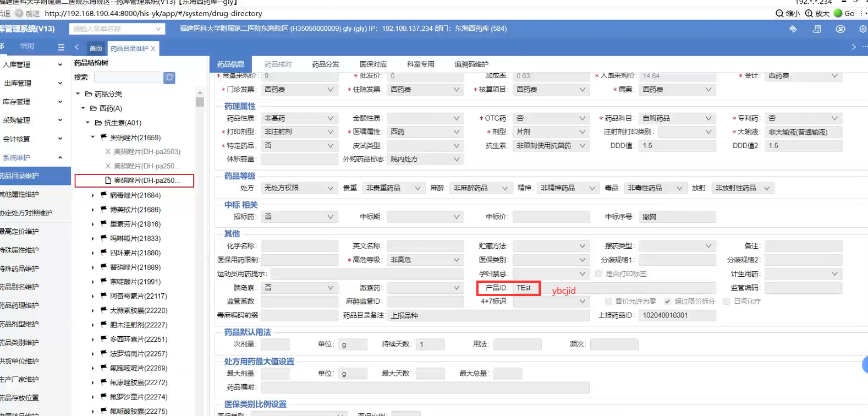Click the 中标序号 field showing 撤网

[x=677, y=217]
